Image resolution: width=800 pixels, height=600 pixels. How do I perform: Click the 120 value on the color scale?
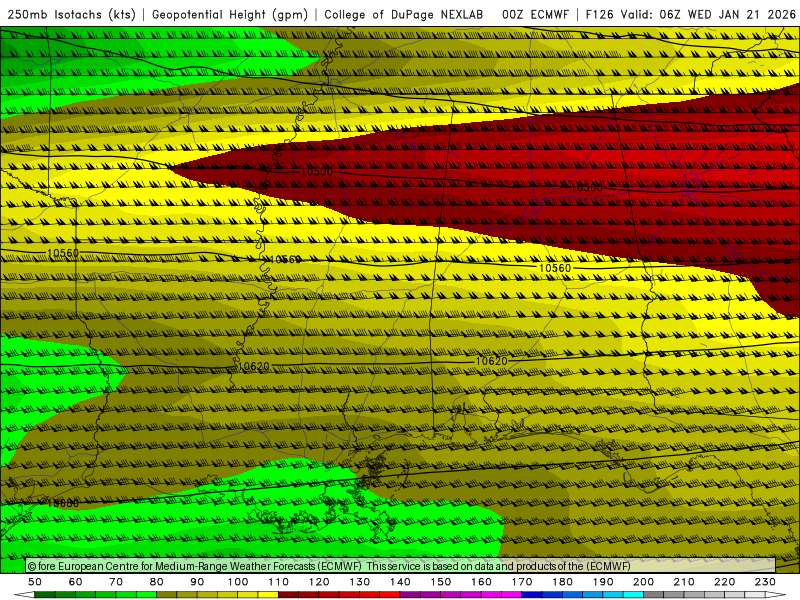[x=319, y=582]
